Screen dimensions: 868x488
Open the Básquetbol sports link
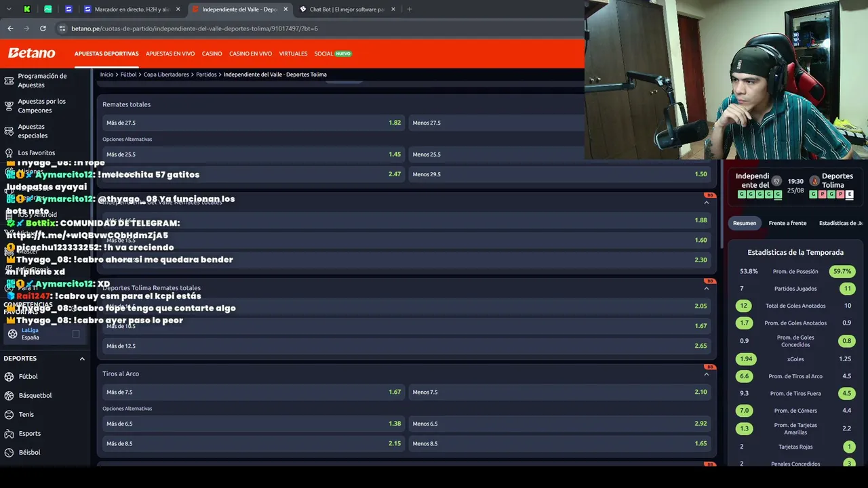click(x=35, y=396)
